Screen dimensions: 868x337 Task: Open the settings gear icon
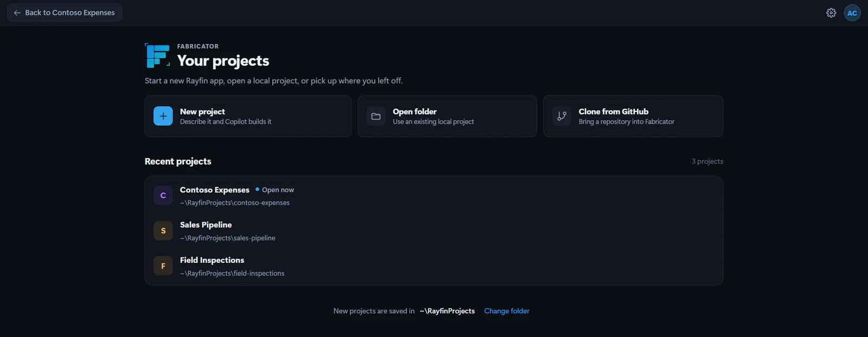[831, 13]
